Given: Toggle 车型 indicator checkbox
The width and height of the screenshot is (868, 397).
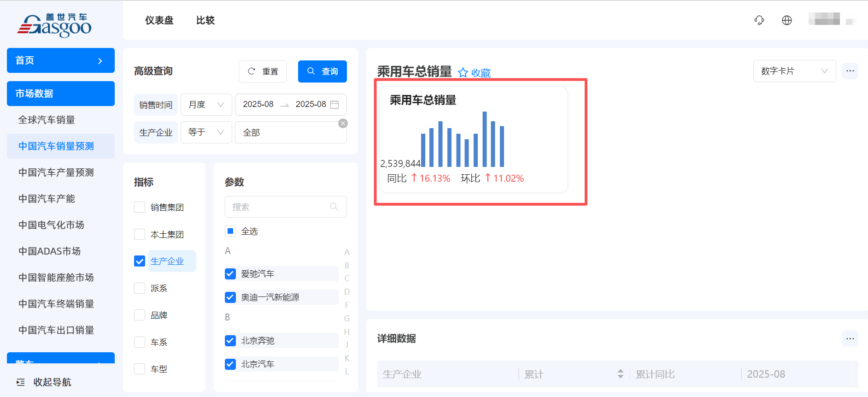Looking at the screenshot, I should [x=140, y=369].
